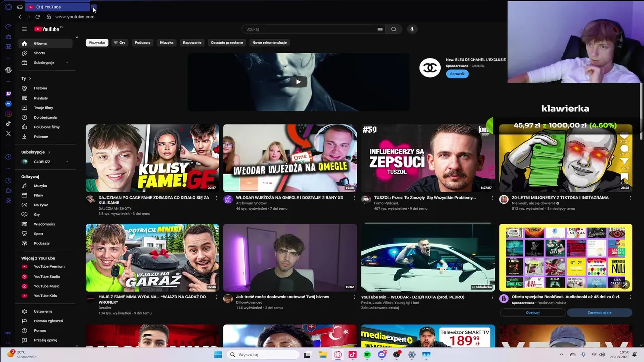Select the Rapowanie filter chip
This screenshot has height=362, width=644.
click(192, 43)
